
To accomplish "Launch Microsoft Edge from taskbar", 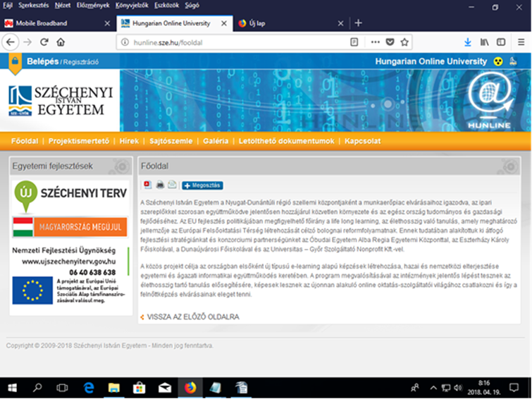I will [89, 388].
